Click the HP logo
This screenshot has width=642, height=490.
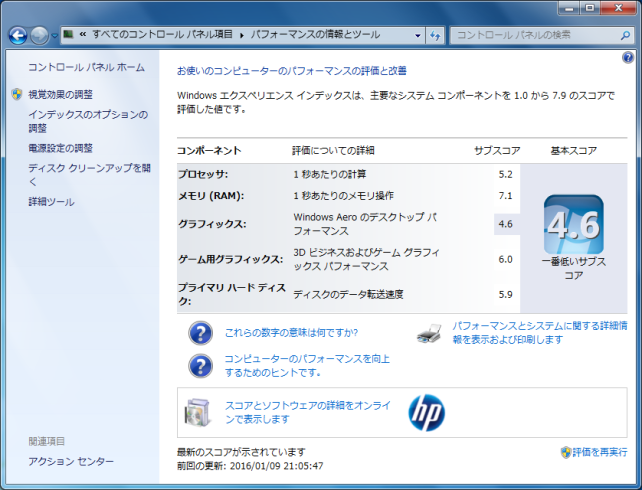pos(427,413)
